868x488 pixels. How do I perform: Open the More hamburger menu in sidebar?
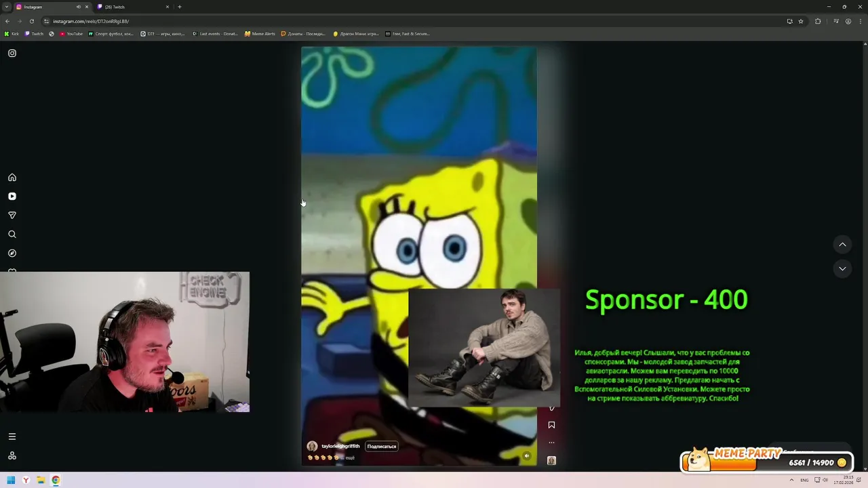pyautogui.click(x=12, y=436)
